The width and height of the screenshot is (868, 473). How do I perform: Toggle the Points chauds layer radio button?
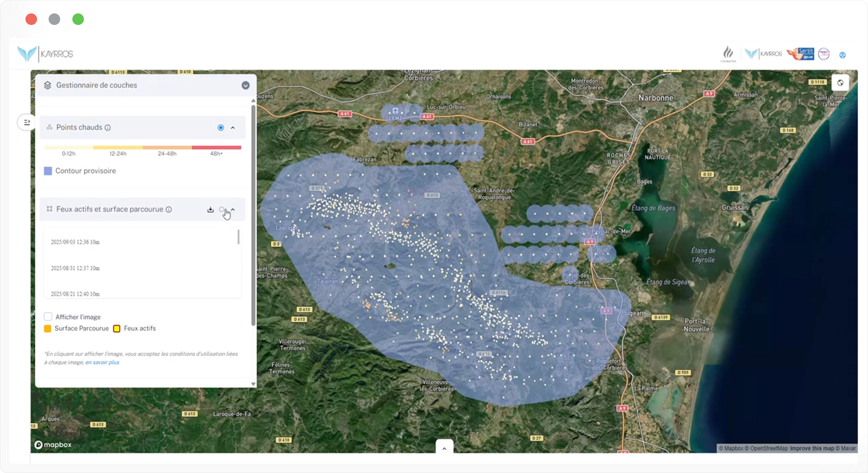pyautogui.click(x=221, y=128)
